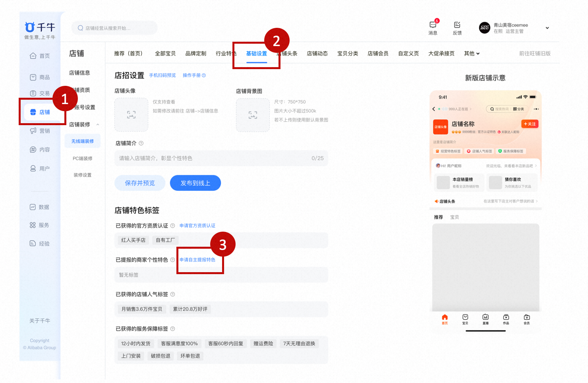Viewport: 588px width, 383px height.
Task: Open the 服务 services sidebar item
Action: coord(39,225)
